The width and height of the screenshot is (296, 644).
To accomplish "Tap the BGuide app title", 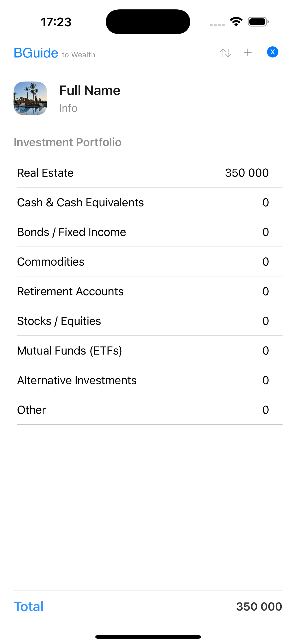I will 36,53.
